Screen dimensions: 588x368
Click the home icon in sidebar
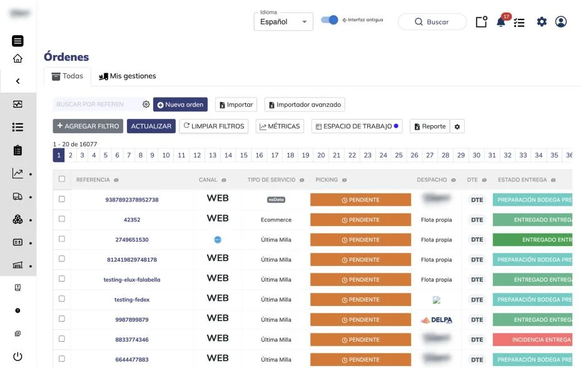coord(18,59)
